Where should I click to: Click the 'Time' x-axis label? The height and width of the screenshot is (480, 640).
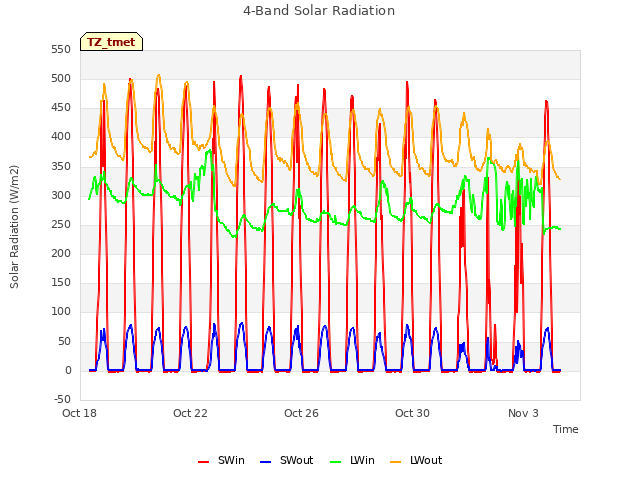(x=566, y=429)
